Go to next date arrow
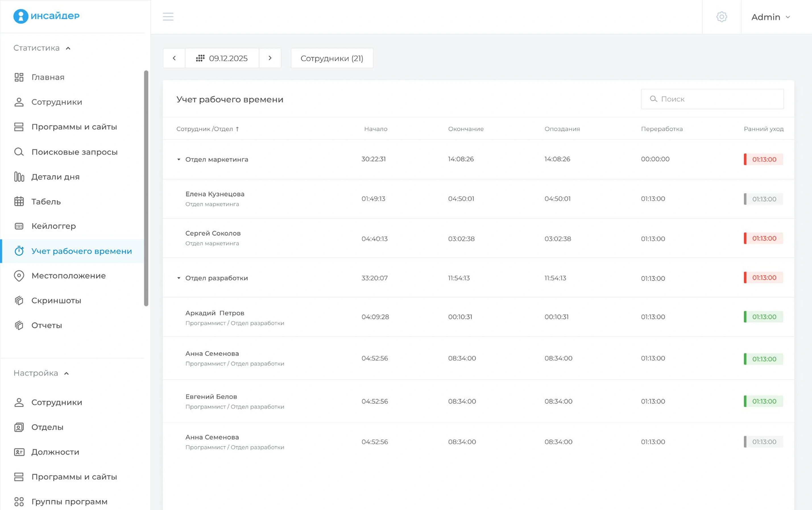 pos(270,58)
